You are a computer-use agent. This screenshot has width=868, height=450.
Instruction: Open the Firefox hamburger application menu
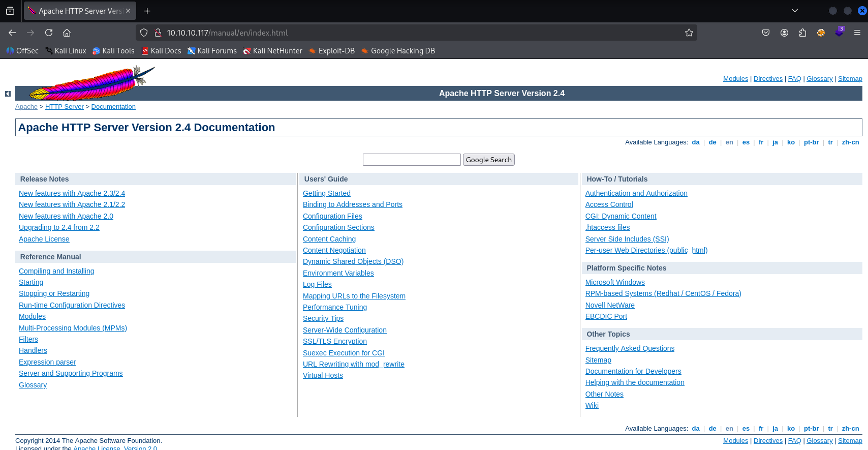[857, 33]
